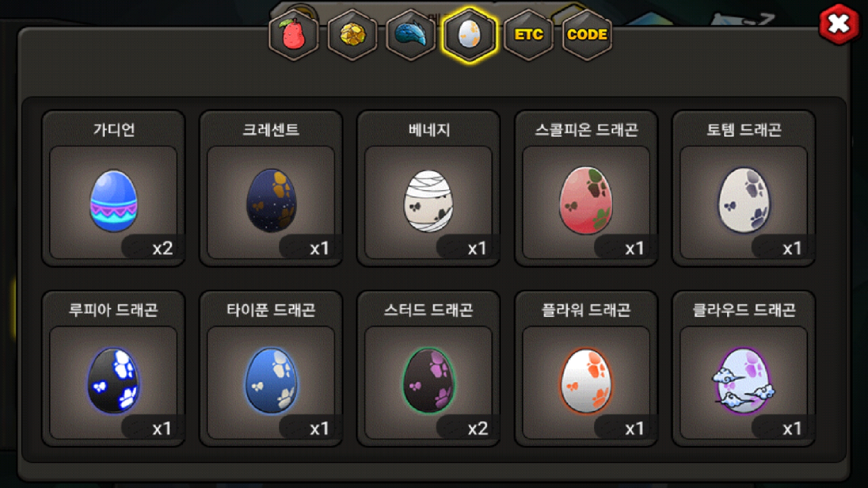Viewport: 868px width, 488px height.
Task: Click the 스터드 드래곤 name label
Action: (x=429, y=310)
